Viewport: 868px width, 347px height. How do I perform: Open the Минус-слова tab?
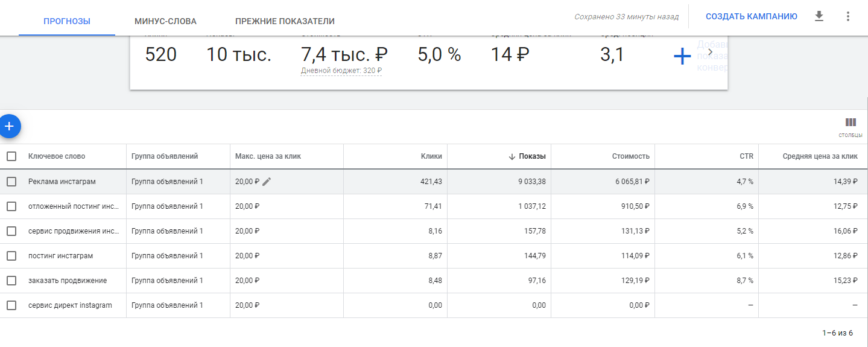pyautogui.click(x=165, y=21)
